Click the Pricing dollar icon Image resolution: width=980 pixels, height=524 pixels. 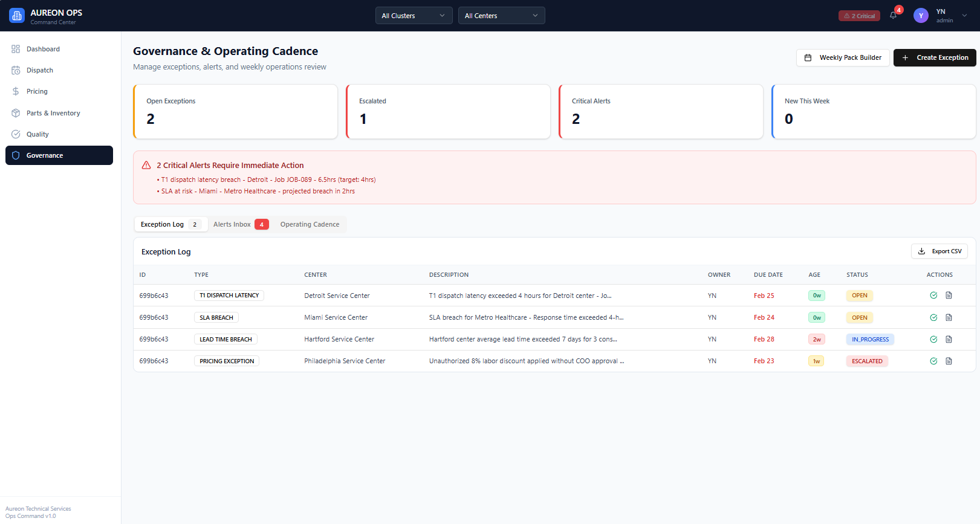(x=16, y=91)
